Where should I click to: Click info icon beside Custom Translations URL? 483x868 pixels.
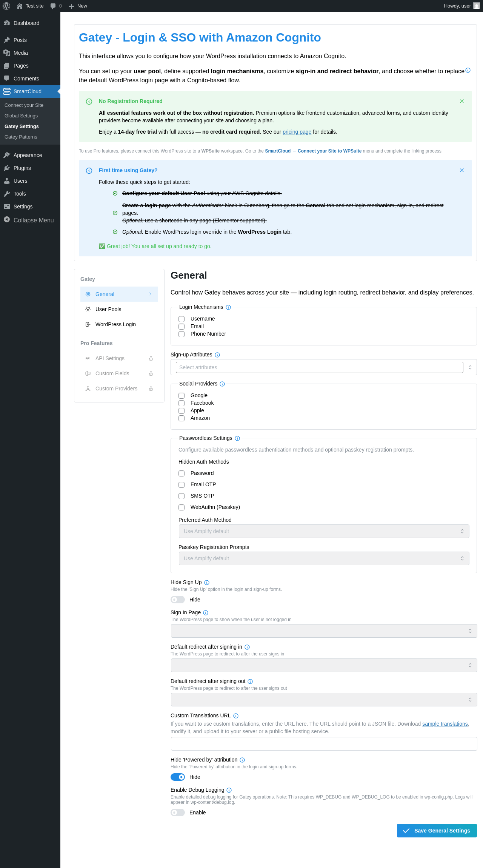coord(236,716)
